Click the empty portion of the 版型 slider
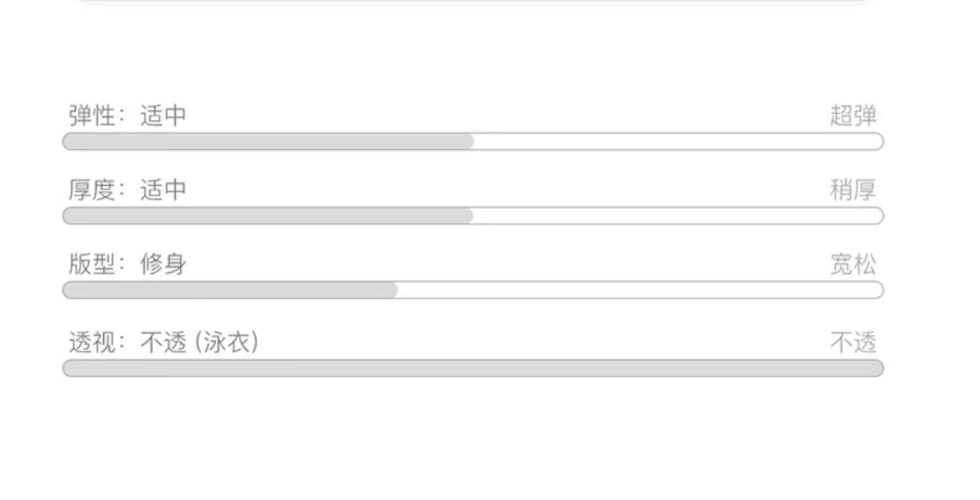The height and width of the screenshot is (500, 980). click(x=640, y=290)
